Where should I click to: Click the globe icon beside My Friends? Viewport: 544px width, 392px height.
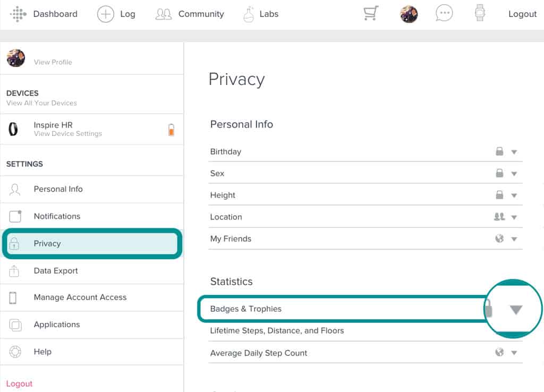pos(499,238)
